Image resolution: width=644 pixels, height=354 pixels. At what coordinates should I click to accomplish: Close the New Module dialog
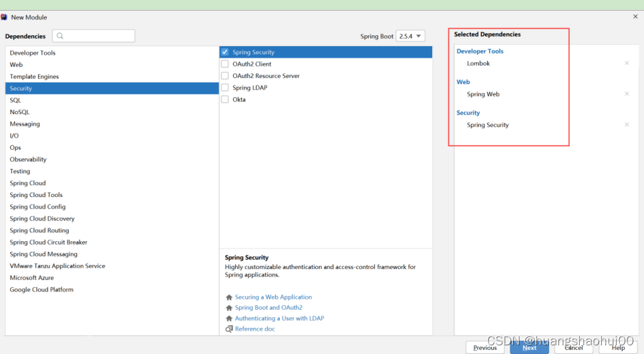click(x=635, y=17)
